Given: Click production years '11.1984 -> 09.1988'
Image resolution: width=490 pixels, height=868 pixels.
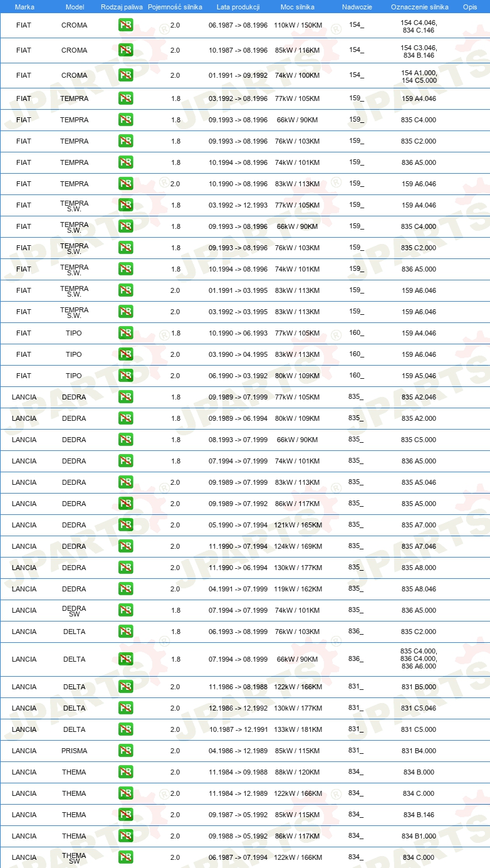Looking at the screenshot, I should point(238,772).
